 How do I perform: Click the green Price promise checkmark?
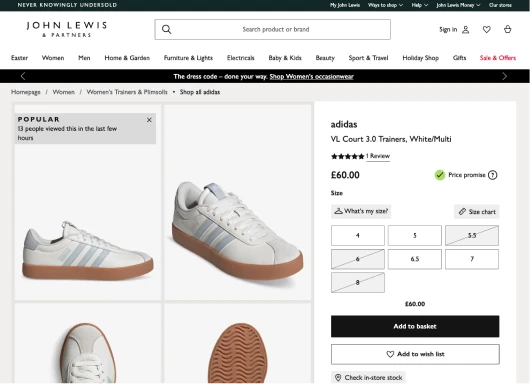pos(439,175)
